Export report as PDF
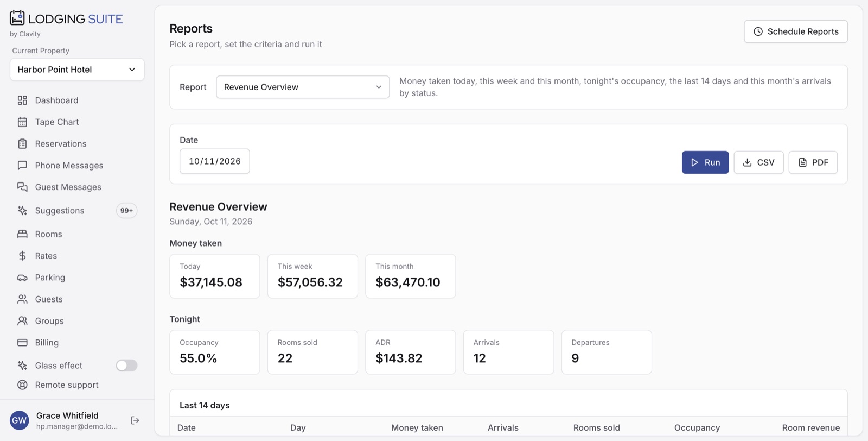This screenshot has height=441, width=868. pyautogui.click(x=813, y=162)
